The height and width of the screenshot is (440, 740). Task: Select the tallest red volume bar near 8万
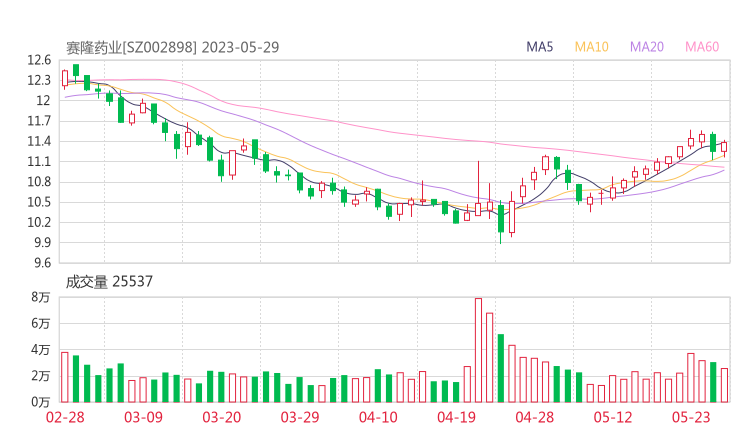coord(478,350)
